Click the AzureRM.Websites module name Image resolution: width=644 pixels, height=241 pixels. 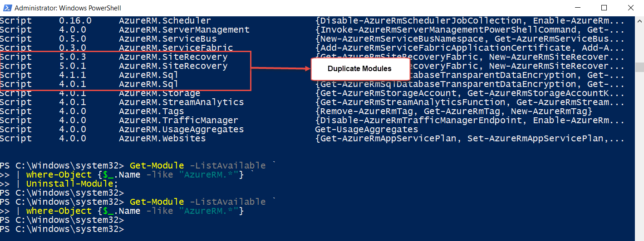click(162, 139)
